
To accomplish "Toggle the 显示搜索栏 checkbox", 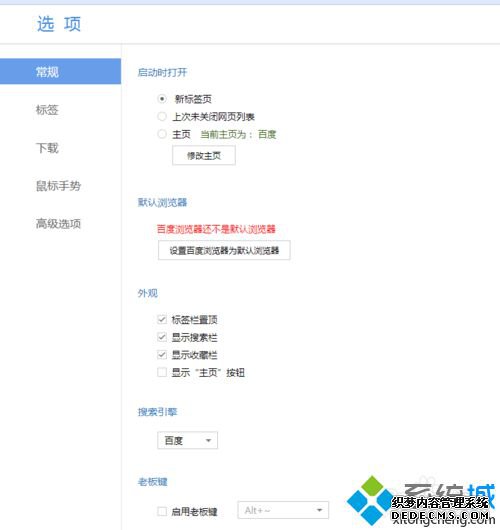I will tap(162, 337).
